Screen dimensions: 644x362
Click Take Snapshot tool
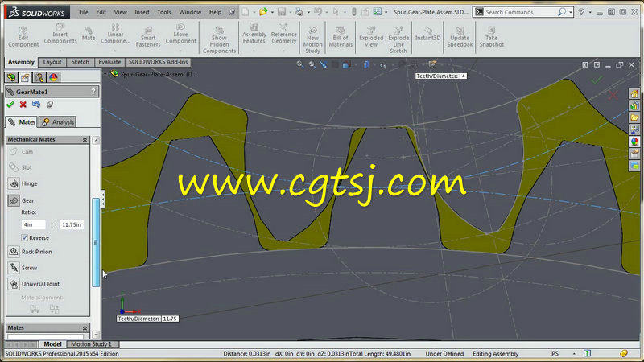[491, 37]
